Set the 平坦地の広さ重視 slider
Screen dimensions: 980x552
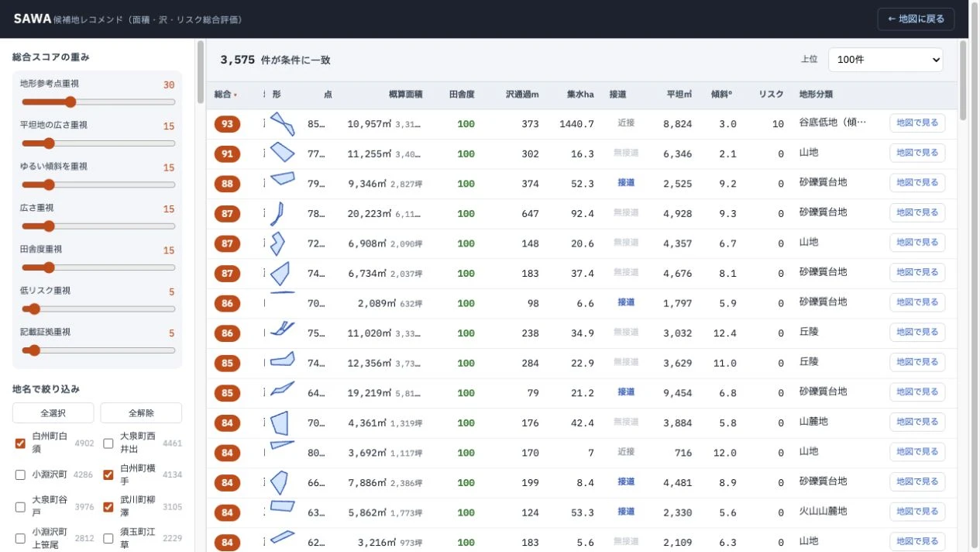pyautogui.click(x=98, y=143)
